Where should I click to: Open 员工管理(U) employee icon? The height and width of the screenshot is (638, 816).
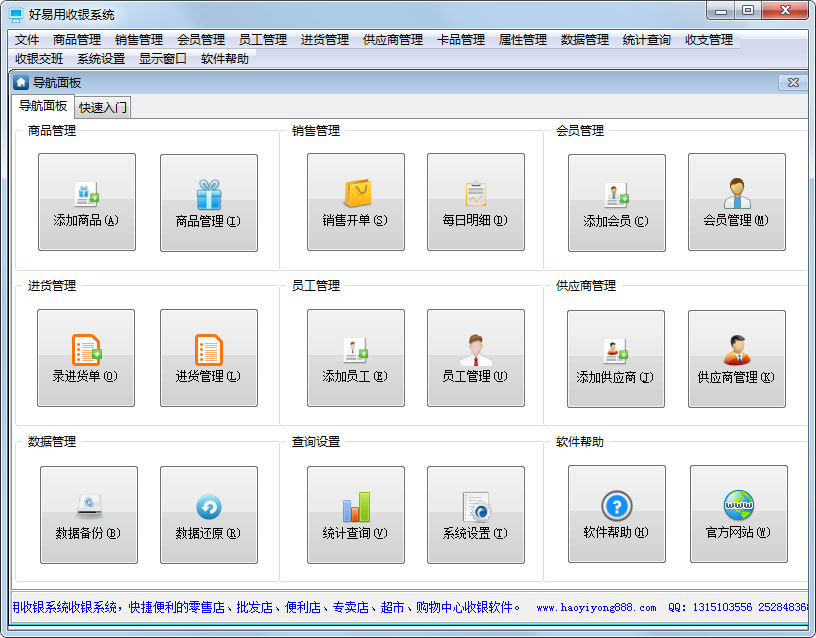(476, 358)
